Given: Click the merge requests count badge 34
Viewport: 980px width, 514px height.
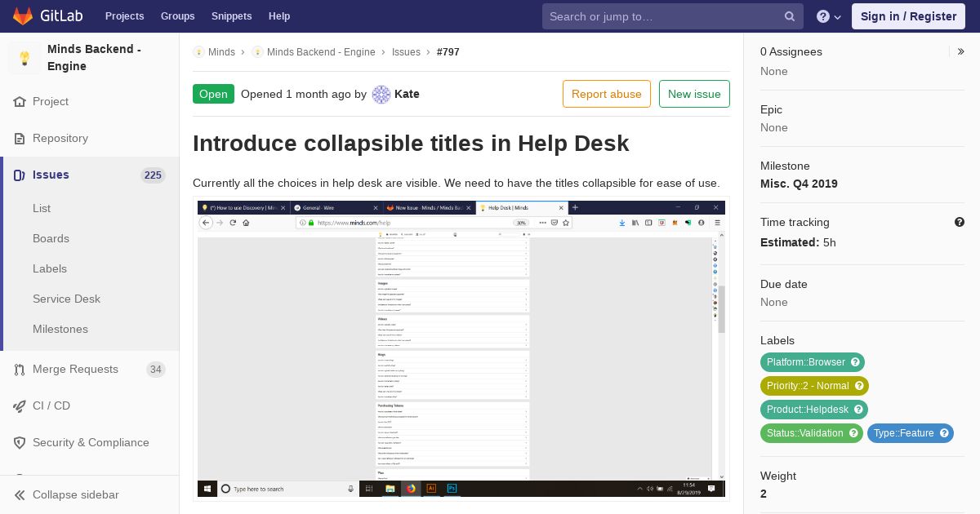Looking at the screenshot, I should point(155,370).
